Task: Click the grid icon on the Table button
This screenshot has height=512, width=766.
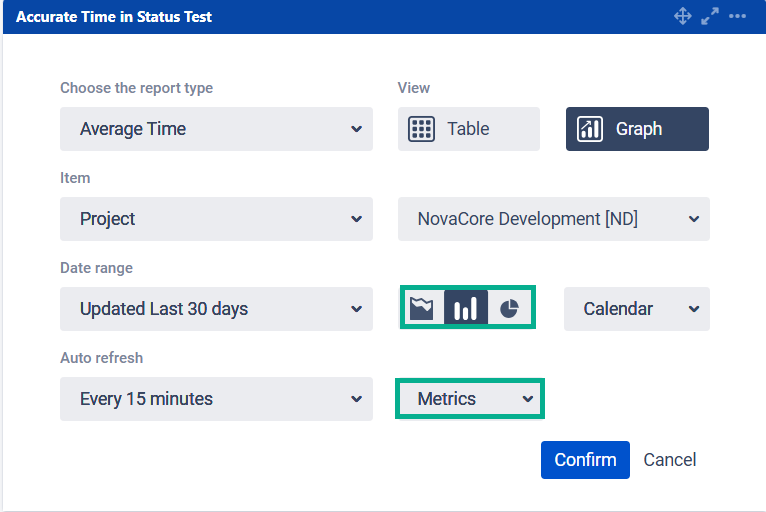Action: 422,129
